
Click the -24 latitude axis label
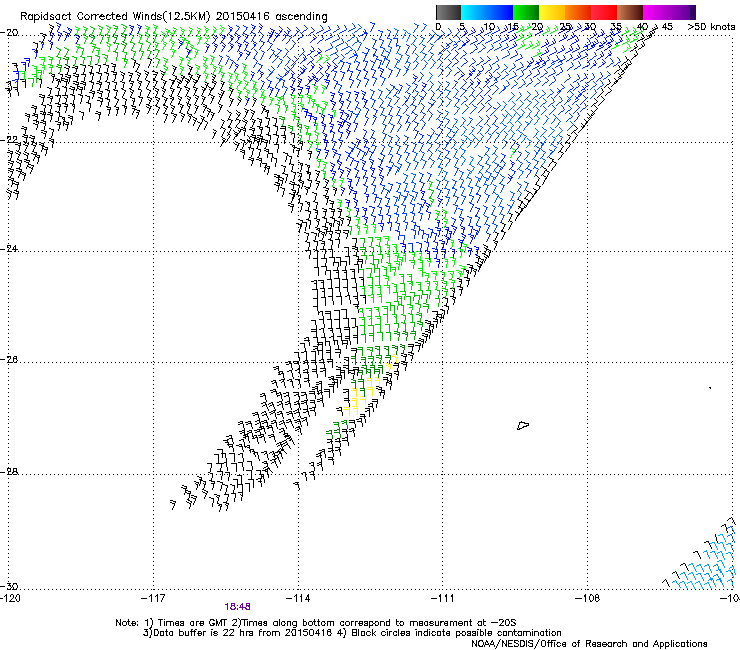[9, 249]
